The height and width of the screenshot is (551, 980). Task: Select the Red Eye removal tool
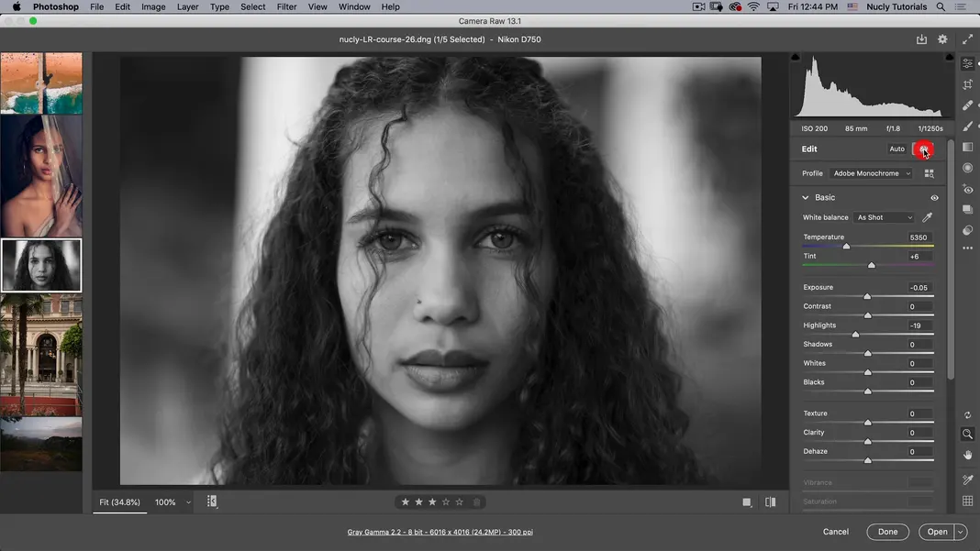click(x=967, y=189)
